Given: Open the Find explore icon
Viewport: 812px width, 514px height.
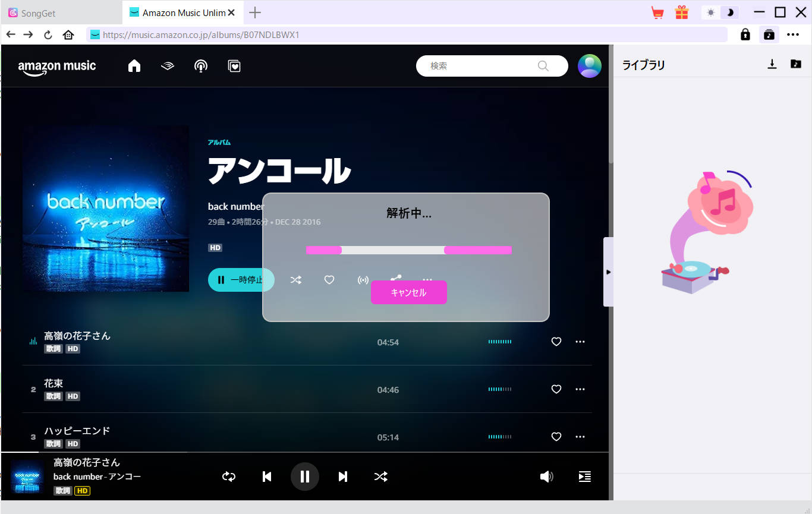Looking at the screenshot, I should pos(168,66).
